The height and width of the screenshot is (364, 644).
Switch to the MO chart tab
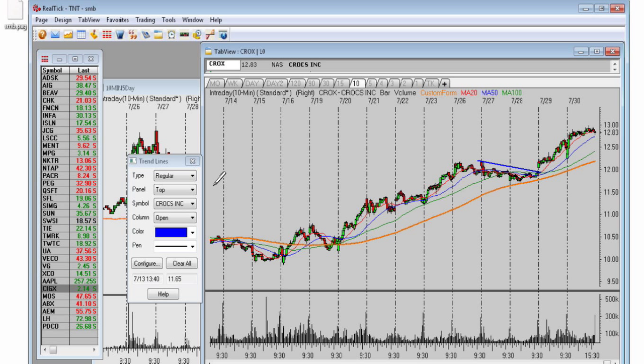215,84
